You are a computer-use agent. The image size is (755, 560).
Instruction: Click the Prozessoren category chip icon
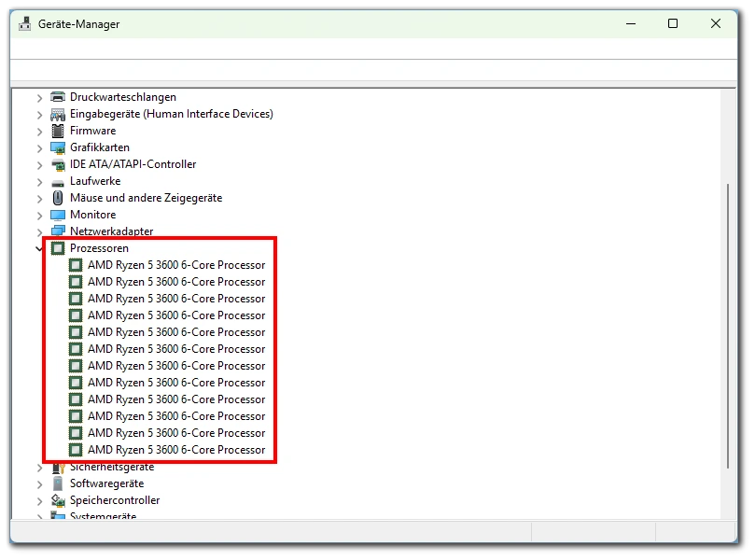[58, 248]
